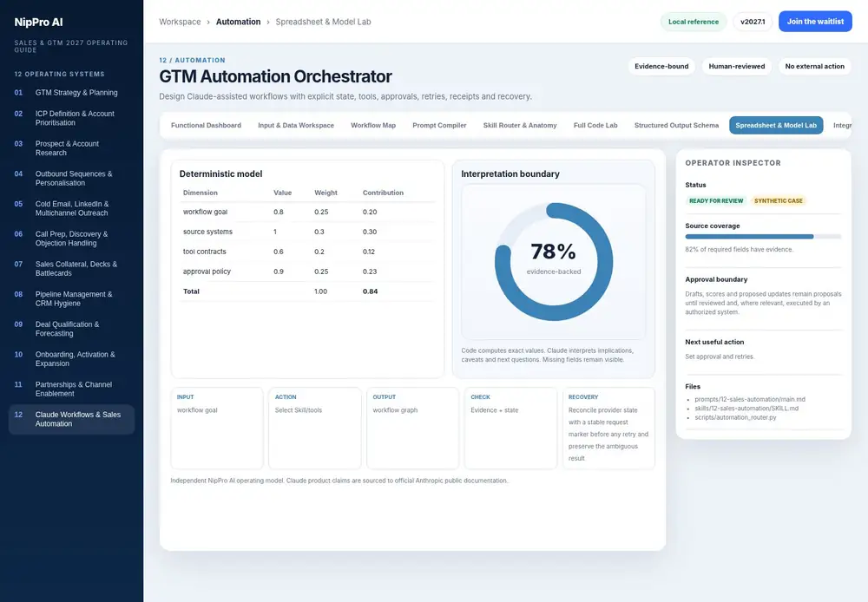Image resolution: width=868 pixels, height=602 pixels.
Task: Switch to Workflow Map tab
Action: [373, 126]
